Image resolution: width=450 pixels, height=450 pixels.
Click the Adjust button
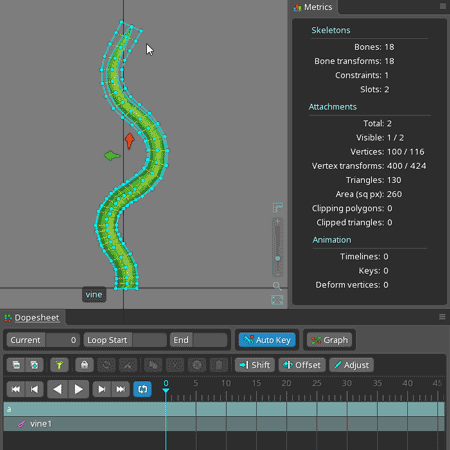(351, 365)
